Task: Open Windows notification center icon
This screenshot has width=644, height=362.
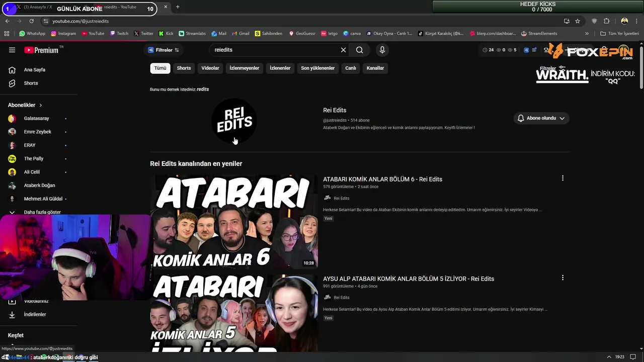Action: tap(633, 357)
